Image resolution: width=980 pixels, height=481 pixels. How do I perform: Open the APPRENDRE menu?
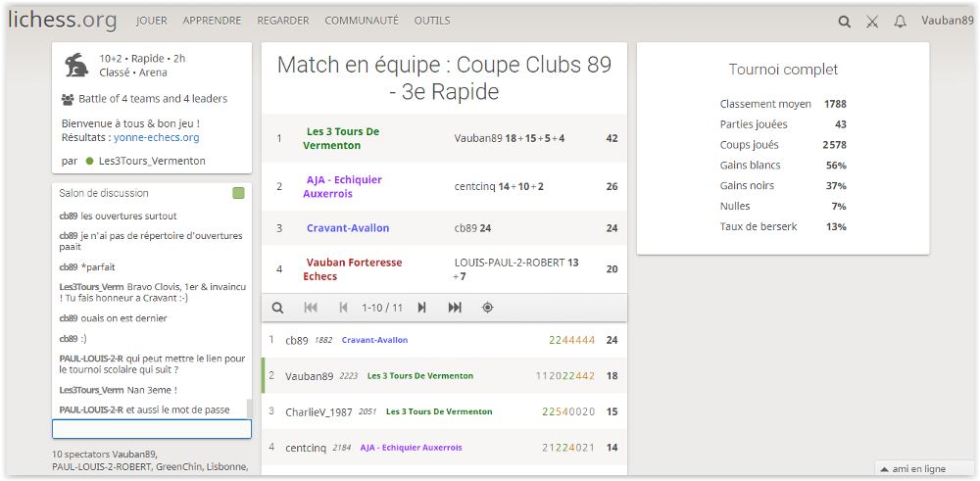(212, 21)
